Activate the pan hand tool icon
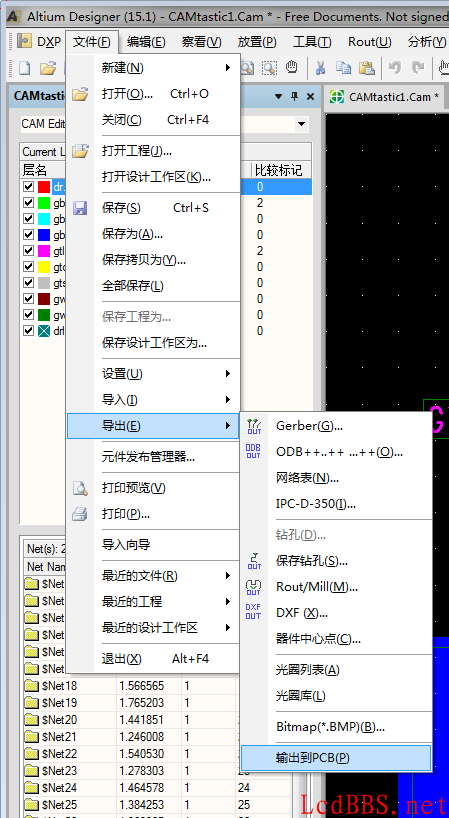 tap(292, 67)
